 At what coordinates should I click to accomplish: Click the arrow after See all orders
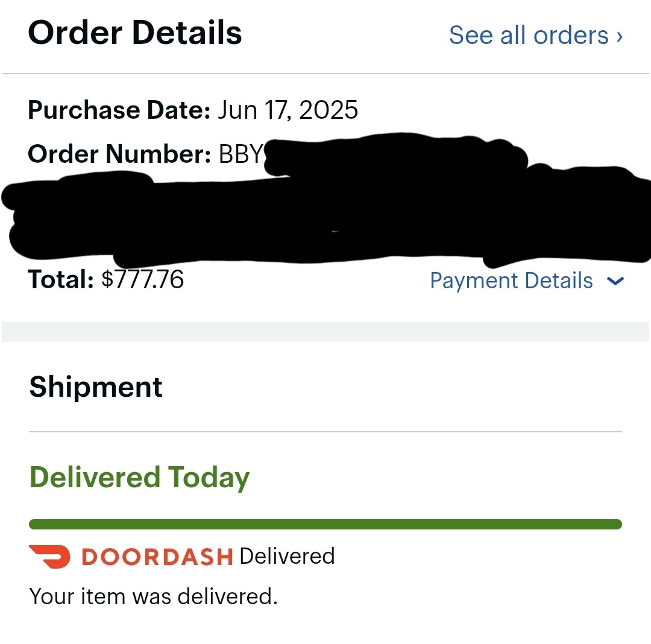[620, 37]
